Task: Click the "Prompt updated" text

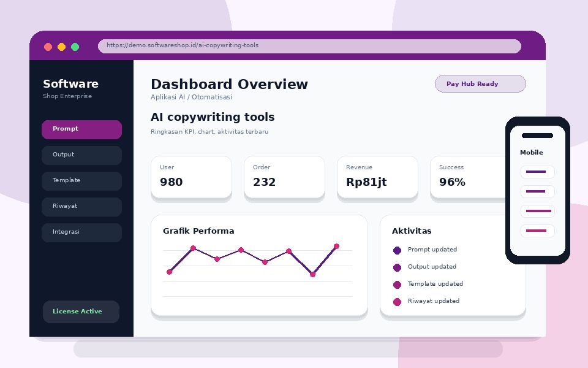Action: tap(432, 250)
